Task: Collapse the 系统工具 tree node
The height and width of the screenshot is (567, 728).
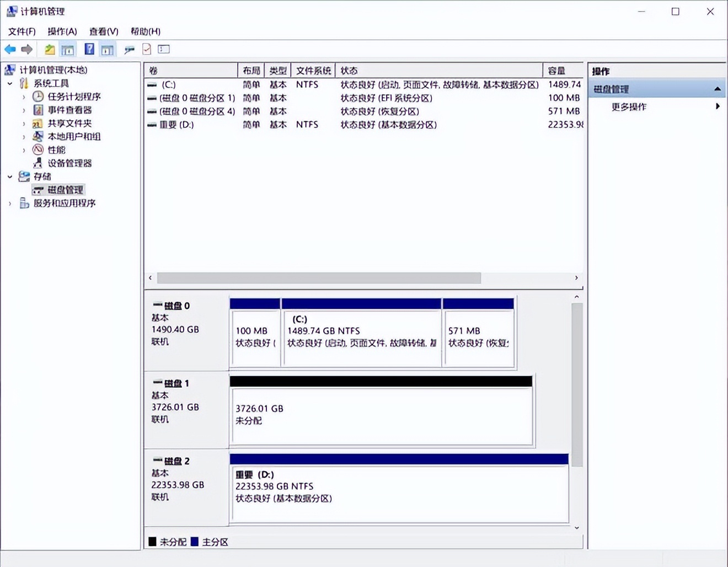Action: pyautogui.click(x=10, y=84)
